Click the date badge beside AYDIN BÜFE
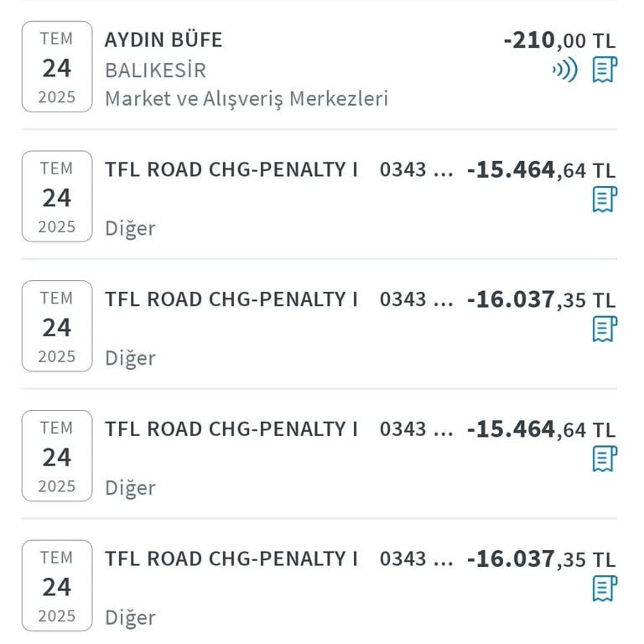644x644 pixels. 57,67
